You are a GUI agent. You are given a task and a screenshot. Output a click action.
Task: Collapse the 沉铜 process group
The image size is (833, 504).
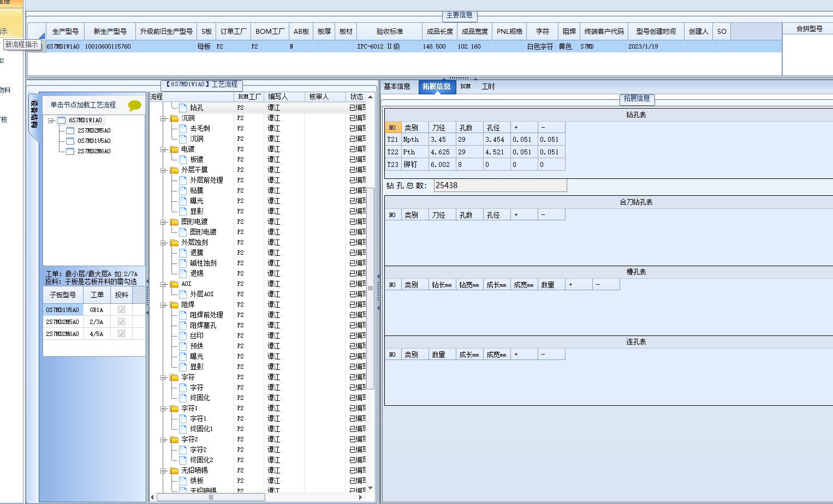pos(163,118)
